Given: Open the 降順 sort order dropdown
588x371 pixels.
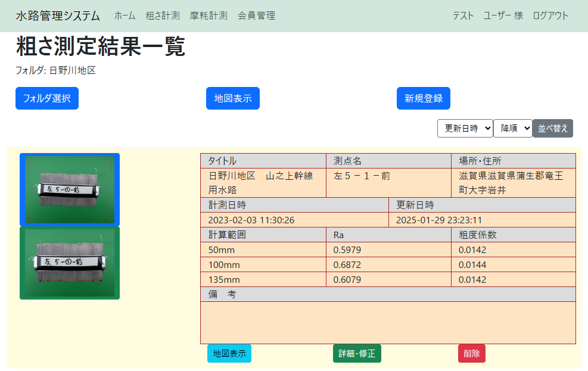Looking at the screenshot, I should 512,128.
